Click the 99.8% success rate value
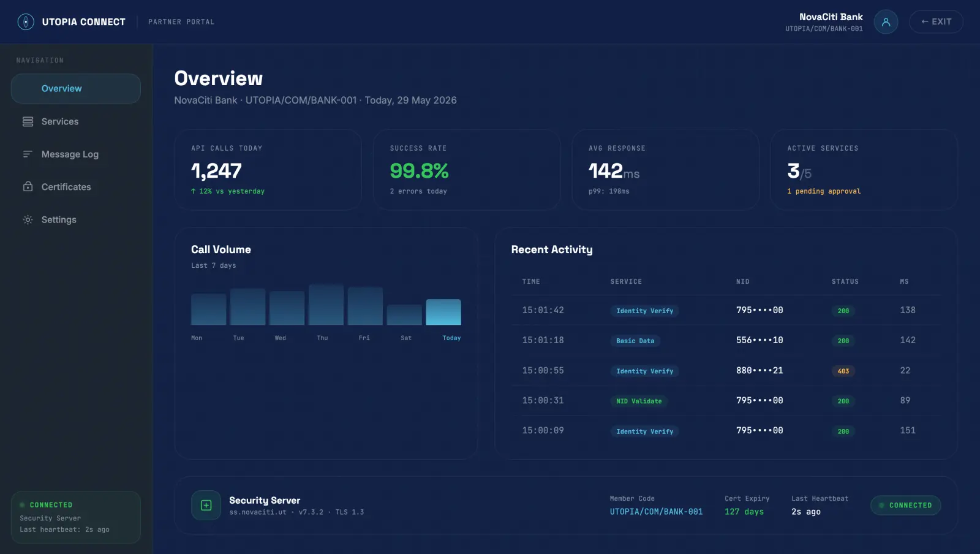 (419, 170)
